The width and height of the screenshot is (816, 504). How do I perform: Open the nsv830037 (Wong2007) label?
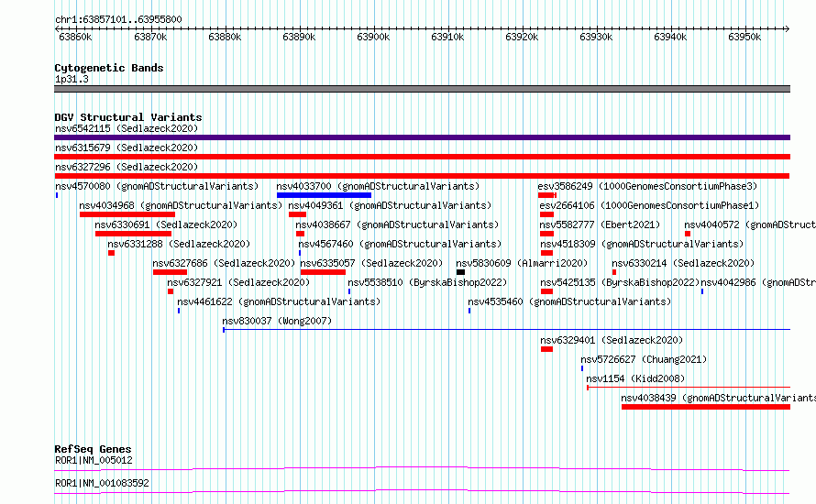(x=277, y=321)
